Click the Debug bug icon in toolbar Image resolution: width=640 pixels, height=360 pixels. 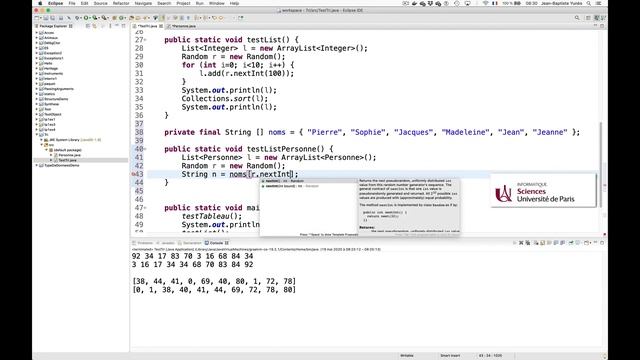point(77,18)
